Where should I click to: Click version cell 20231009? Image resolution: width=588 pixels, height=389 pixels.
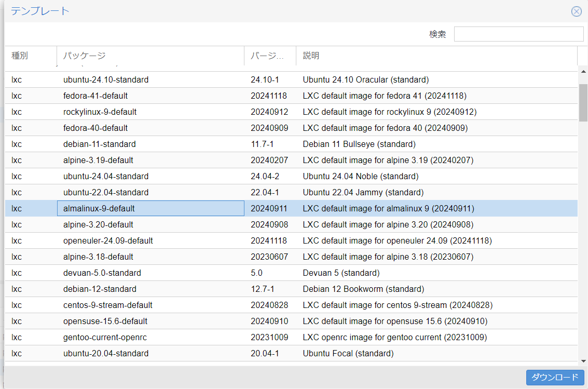point(269,338)
